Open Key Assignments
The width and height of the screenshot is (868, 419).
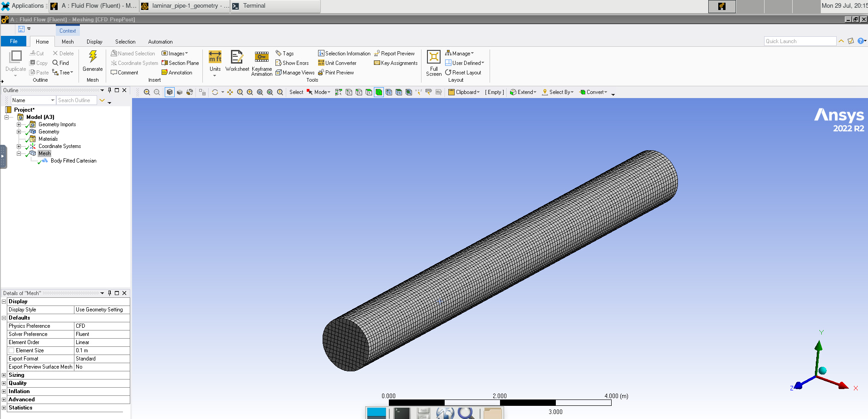[396, 63]
